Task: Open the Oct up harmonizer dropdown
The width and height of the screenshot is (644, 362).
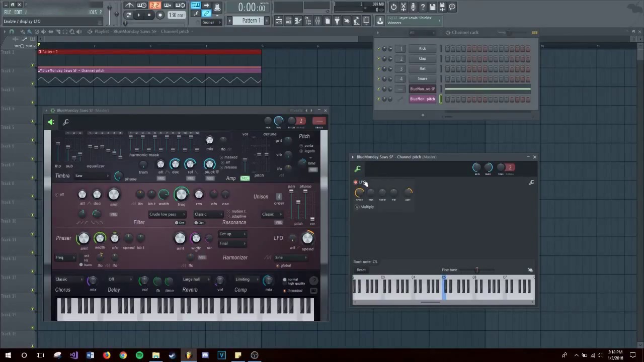Action: [x=232, y=234]
